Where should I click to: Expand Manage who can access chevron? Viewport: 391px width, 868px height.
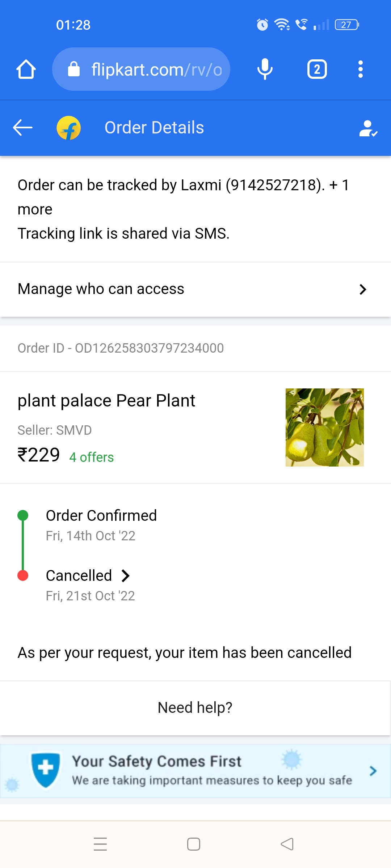coord(362,289)
